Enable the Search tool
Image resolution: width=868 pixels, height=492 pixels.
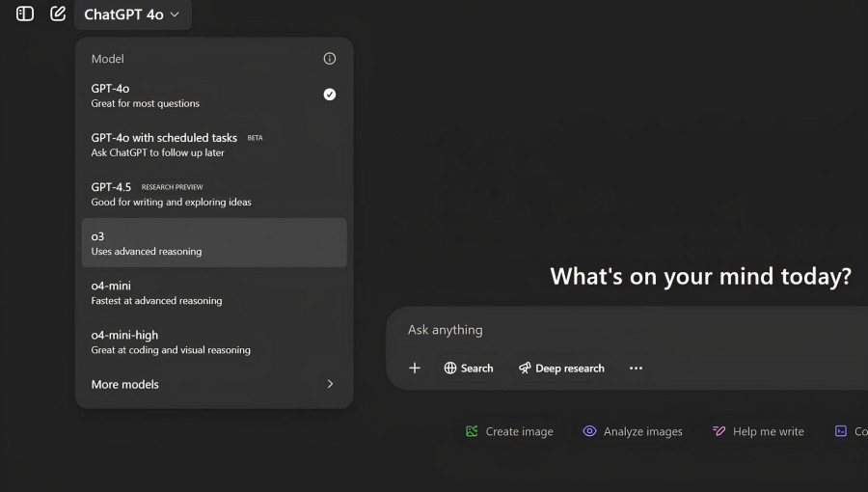pyautogui.click(x=469, y=368)
